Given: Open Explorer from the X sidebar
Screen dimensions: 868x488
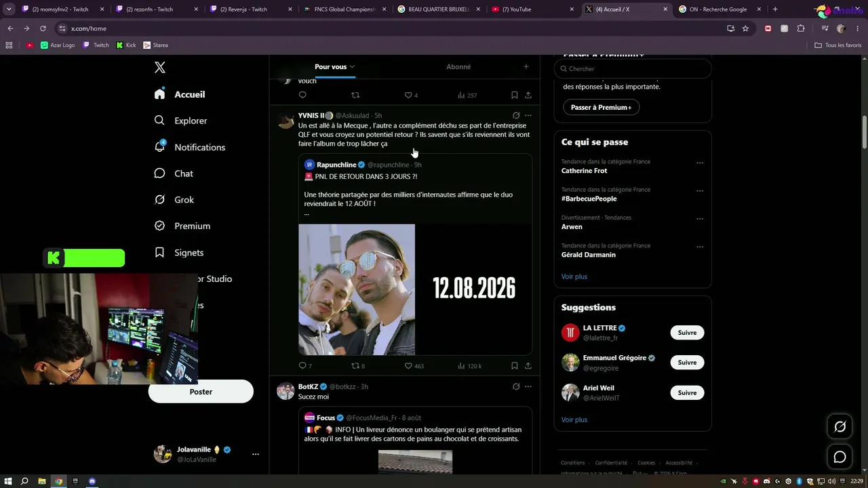Looking at the screenshot, I should [181, 121].
